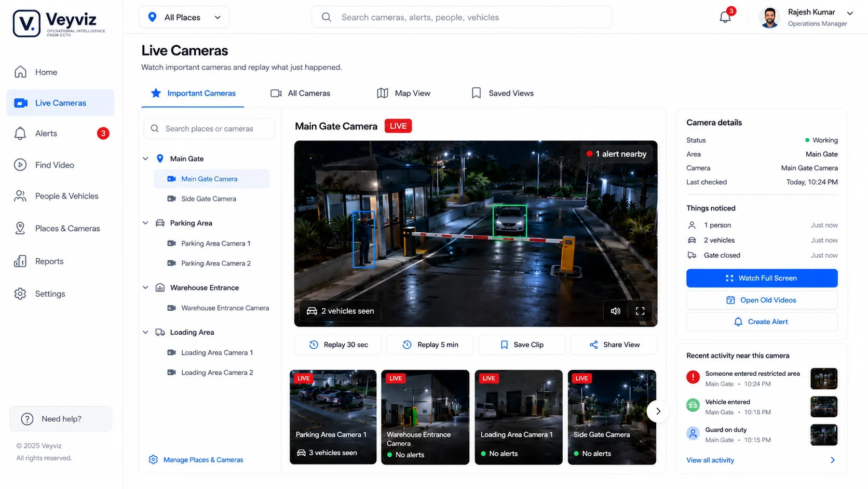Replay the last 5 minutes

pyautogui.click(x=430, y=345)
